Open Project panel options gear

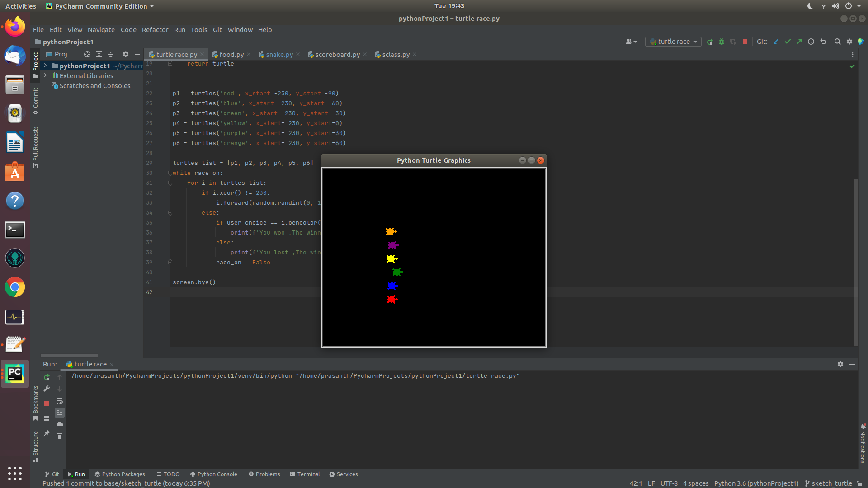click(x=126, y=54)
